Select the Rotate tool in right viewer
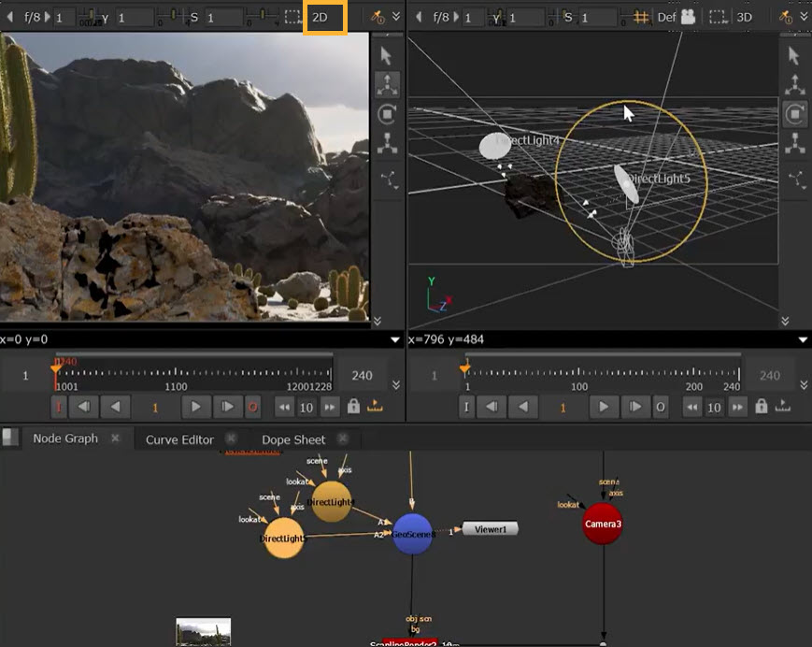812x647 pixels. pos(794,114)
